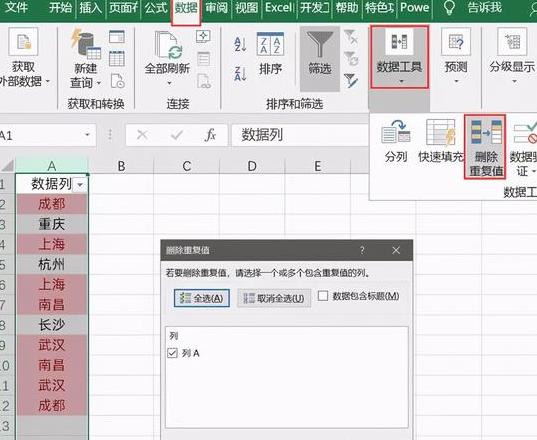Expand the 获取外部数据 dropdown arrow
Screen dimensions: 537x440
point(48,81)
